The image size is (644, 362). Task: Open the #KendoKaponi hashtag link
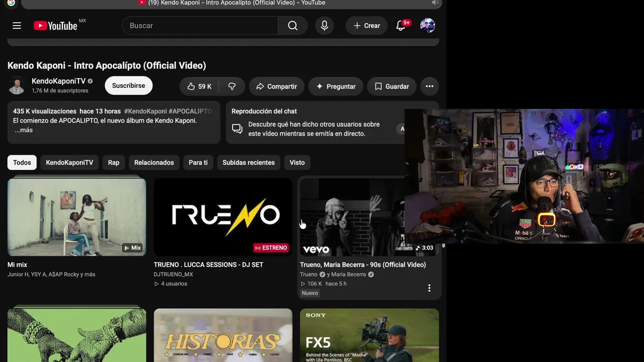coord(145,111)
